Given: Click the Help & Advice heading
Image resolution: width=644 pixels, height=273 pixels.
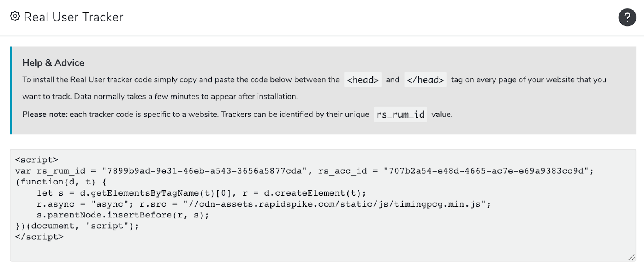Looking at the screenshot, I should 53,63.
